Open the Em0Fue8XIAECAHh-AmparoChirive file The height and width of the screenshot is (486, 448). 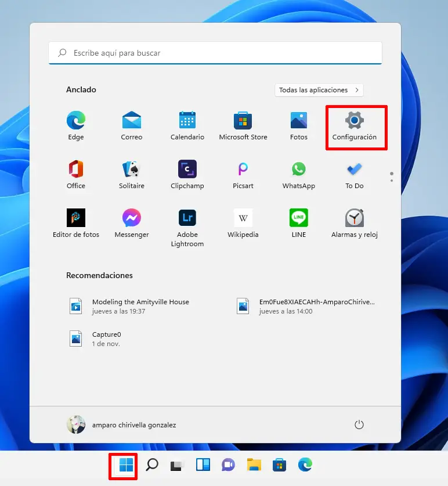[306, 306]
